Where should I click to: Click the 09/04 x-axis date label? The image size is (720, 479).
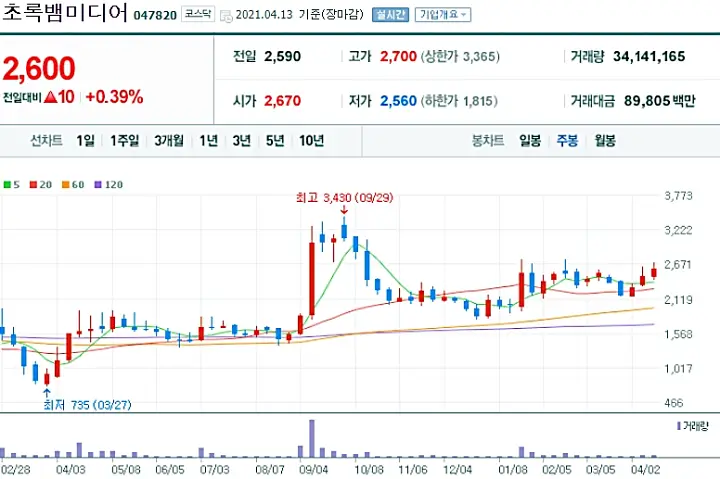314,470
